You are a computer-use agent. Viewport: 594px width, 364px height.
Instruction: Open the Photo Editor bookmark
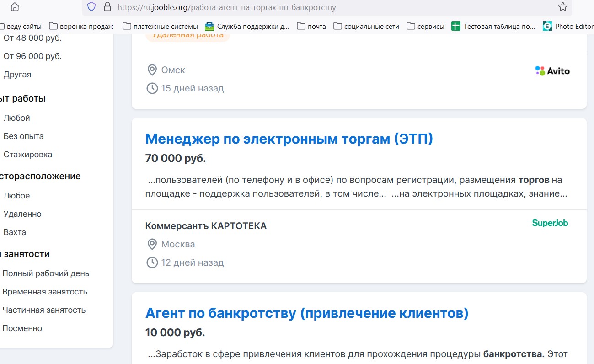(x=568, y=27)
